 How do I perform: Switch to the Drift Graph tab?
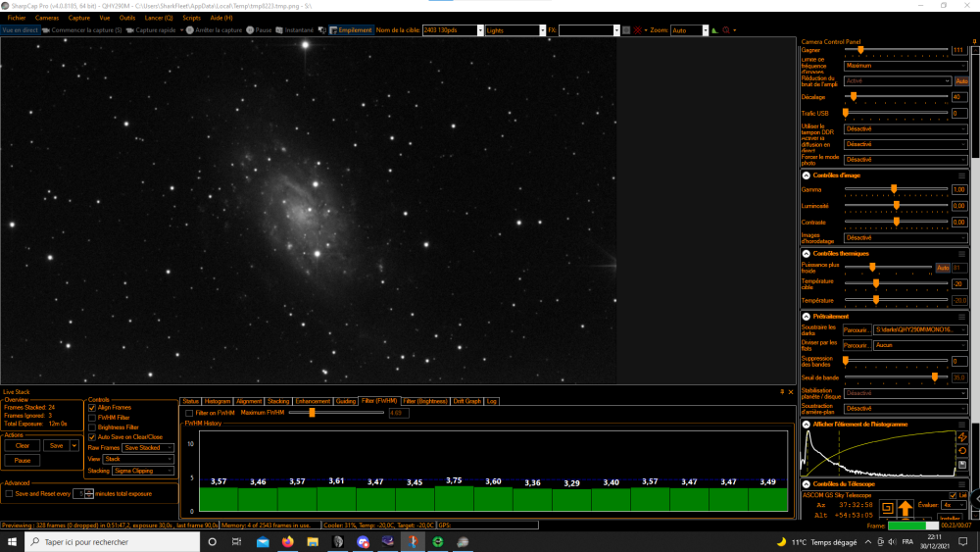point(467,401)
